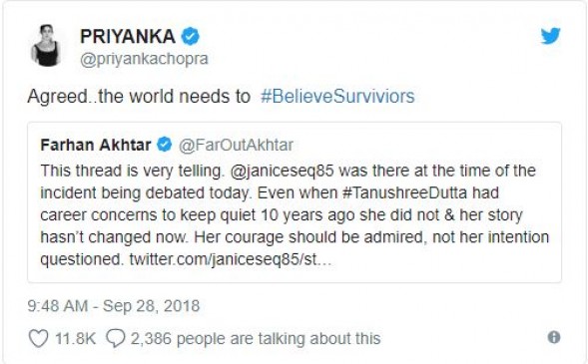588x364 pixels.
Task: Open replies via speech bubble icon
Action: [x=115, y=338]
